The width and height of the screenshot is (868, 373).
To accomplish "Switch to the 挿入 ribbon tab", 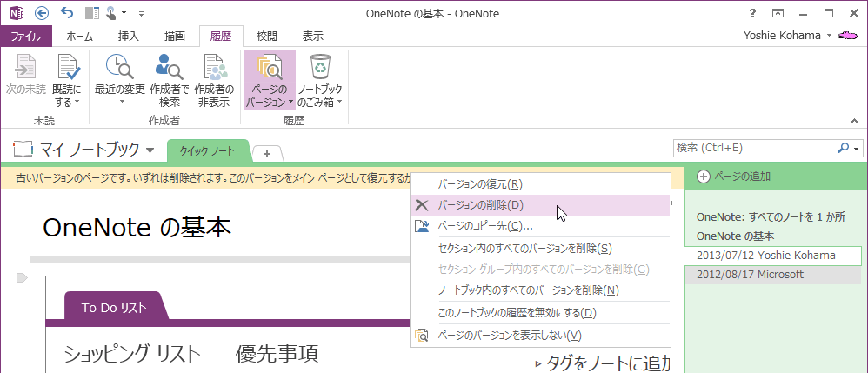I will click(129, 37).
